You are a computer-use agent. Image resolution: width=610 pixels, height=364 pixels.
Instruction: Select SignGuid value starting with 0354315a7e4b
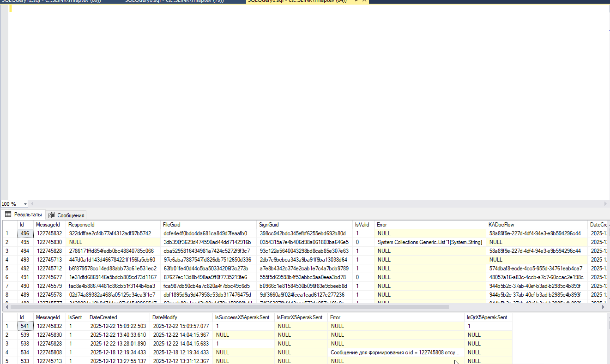304,242
